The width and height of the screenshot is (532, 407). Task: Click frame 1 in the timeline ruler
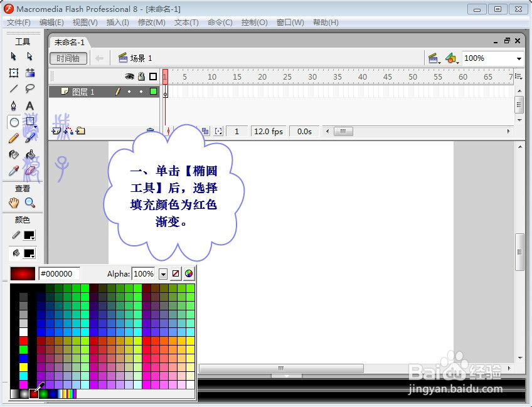click(x=165, y=77)
